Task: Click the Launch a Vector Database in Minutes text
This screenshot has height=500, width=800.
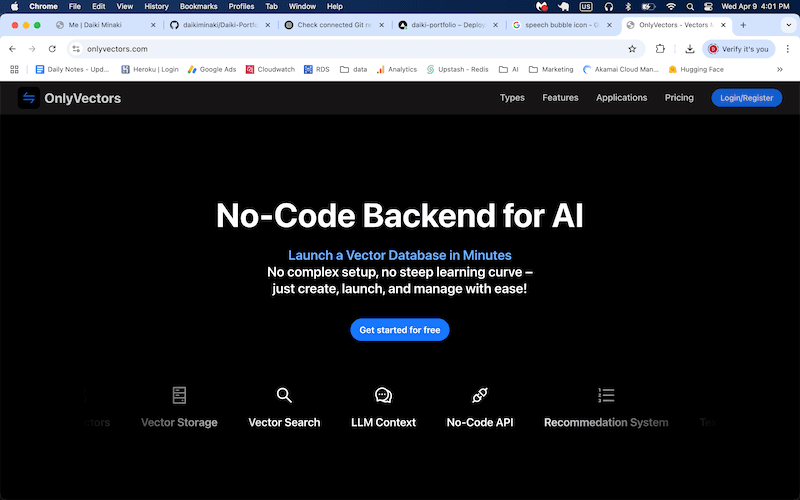Action: click(x=399, y=255)
